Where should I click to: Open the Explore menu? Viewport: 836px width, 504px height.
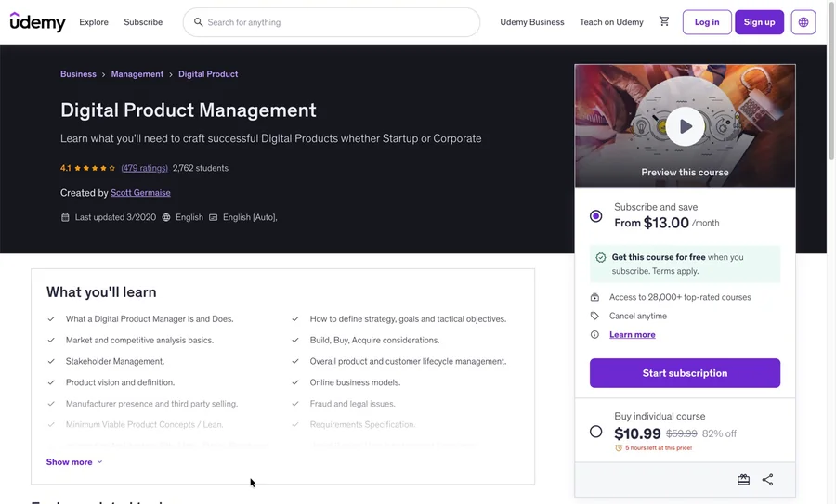coord(94,22)
